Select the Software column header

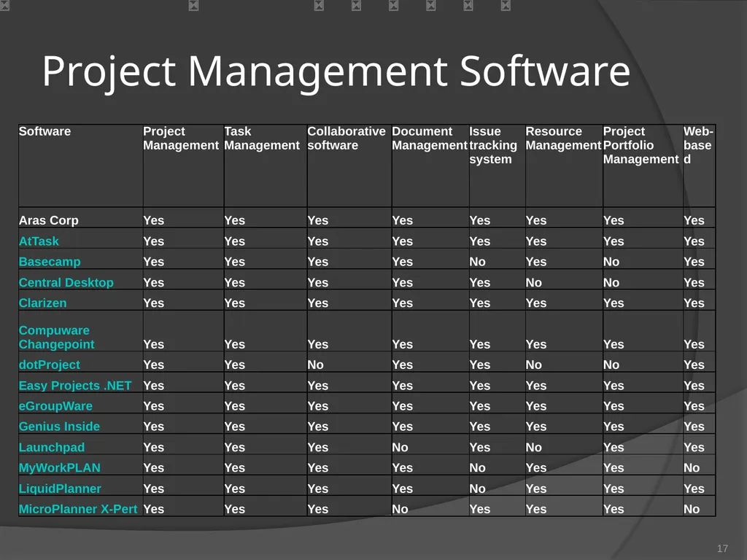pos(80,166)
